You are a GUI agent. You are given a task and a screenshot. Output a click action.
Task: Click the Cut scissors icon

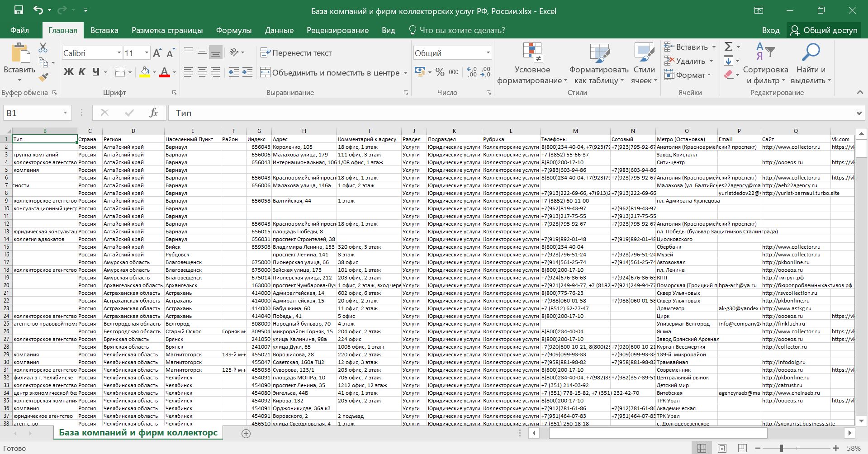click(43, 48)
